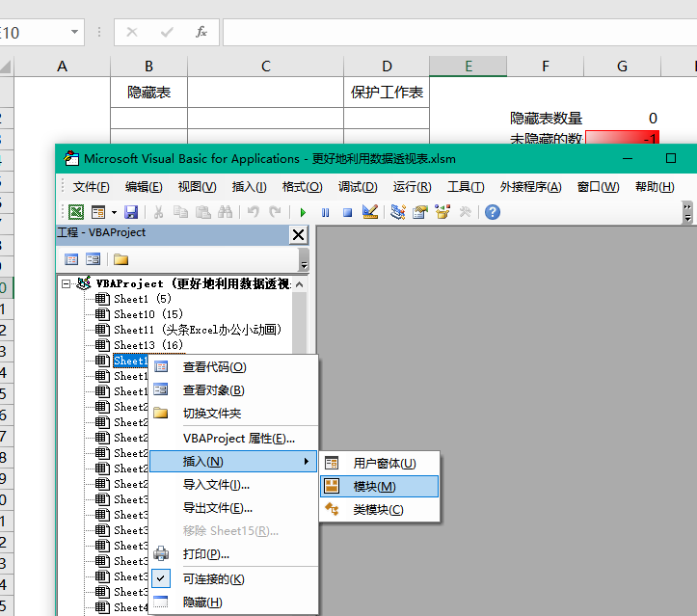
Task: Select Sheet11 (头条Excel办公小动画) tree item
Action: pyautogui.click(x=198, y=330)
